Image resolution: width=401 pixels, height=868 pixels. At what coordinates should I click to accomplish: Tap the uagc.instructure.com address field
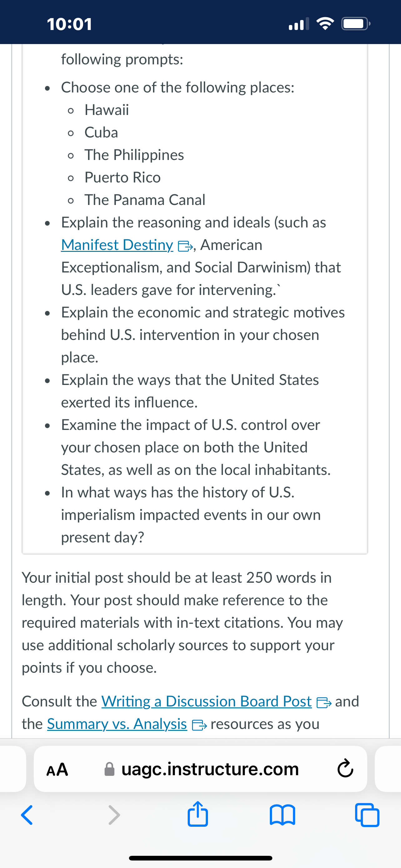click(x=200, y=769)
